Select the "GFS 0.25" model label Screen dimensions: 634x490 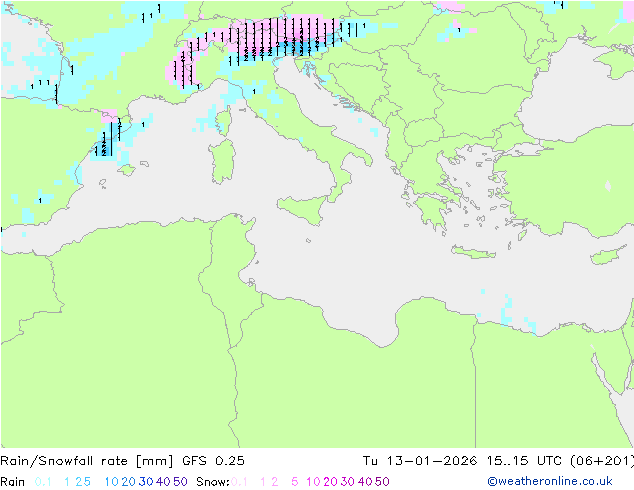(x=213, y=461)
